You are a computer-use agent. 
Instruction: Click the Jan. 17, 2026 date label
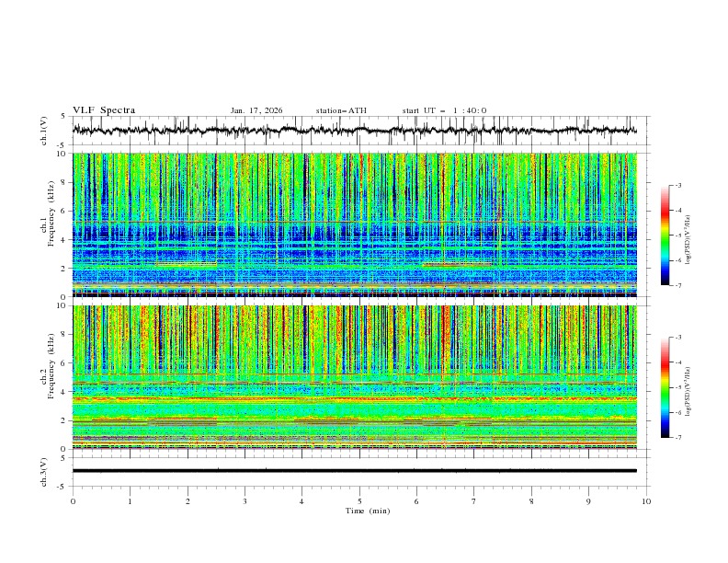click(256, 110)
